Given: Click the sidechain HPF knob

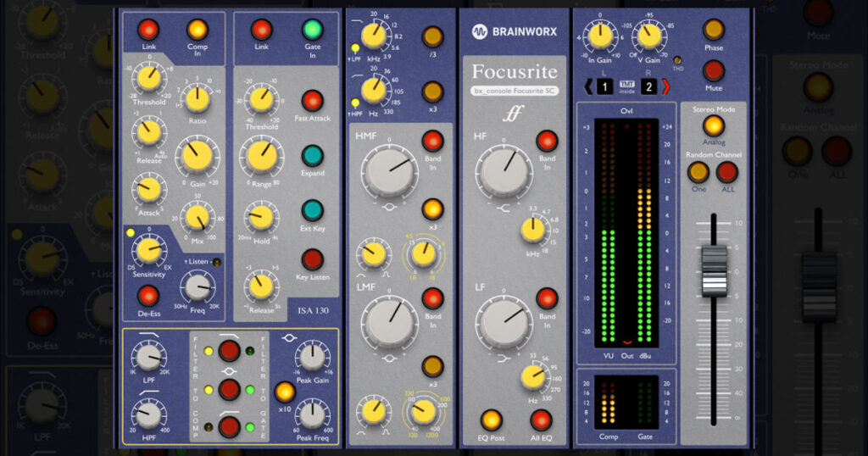Looking at the screenshot, I should pyautogui.click(x=149, y=415).
